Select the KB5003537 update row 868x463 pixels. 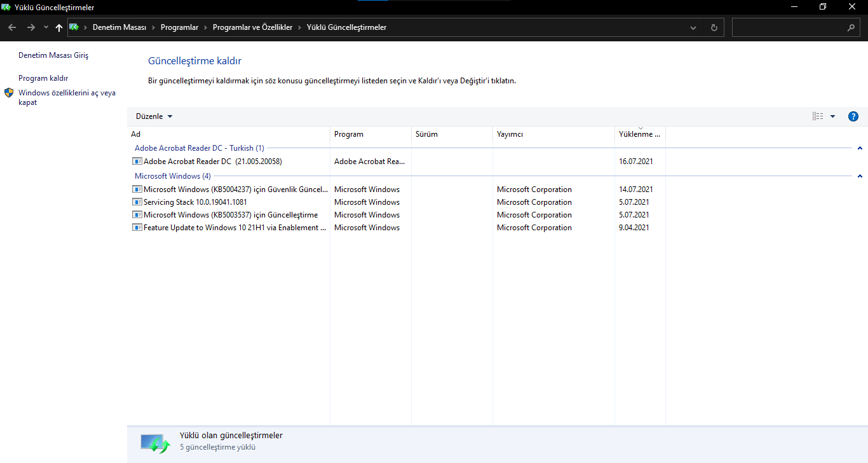(x=231, y=215)
